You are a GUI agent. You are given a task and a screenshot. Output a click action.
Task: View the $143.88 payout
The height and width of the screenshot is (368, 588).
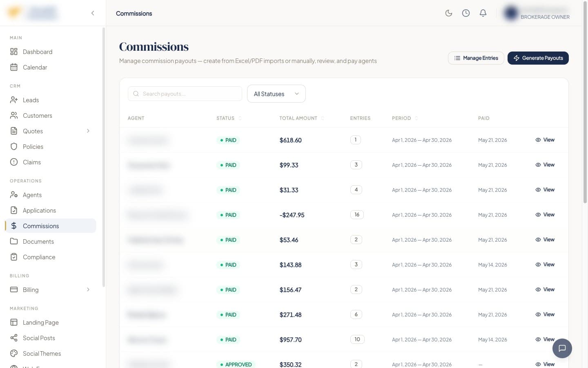click(x=545, y=265)
